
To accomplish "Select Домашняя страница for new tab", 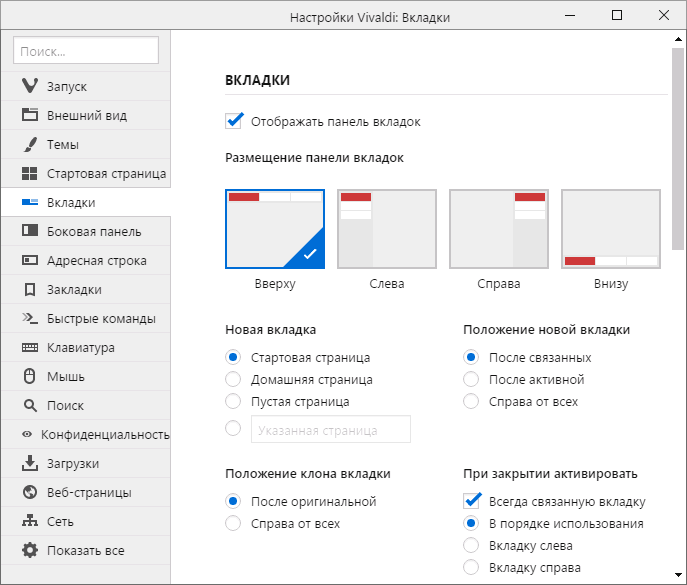I will pos(233,379).
